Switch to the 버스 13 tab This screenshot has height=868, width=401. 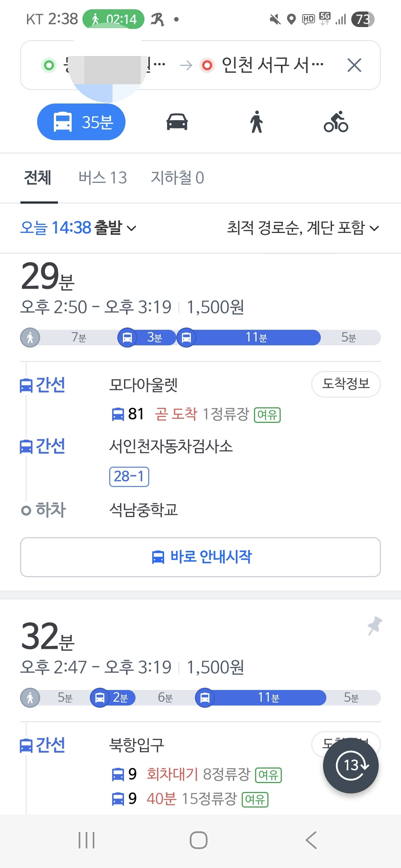[x=102, y=178]
